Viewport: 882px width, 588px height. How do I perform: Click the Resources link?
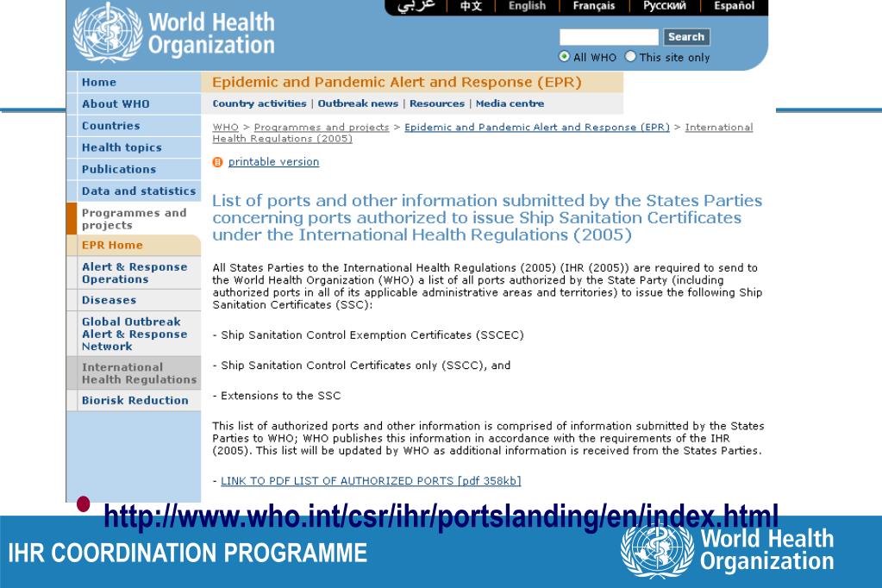click(437, 103)
